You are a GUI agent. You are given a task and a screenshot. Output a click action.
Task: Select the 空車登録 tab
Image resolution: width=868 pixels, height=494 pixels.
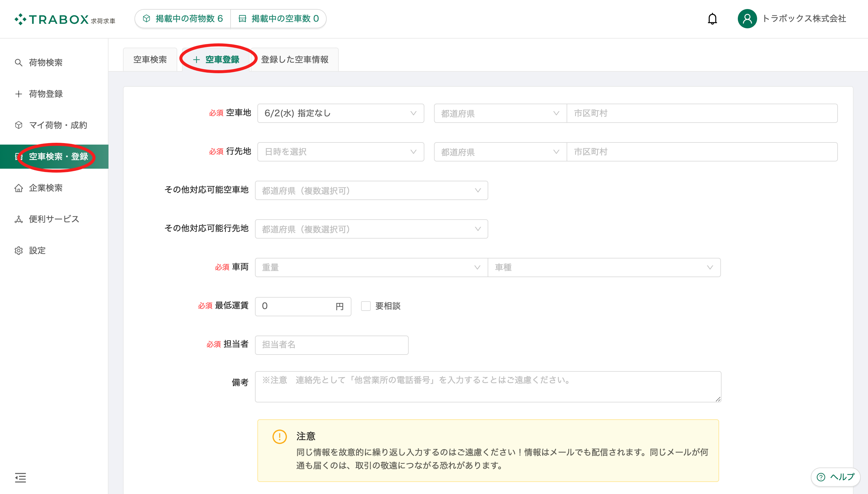click(216, 60)
